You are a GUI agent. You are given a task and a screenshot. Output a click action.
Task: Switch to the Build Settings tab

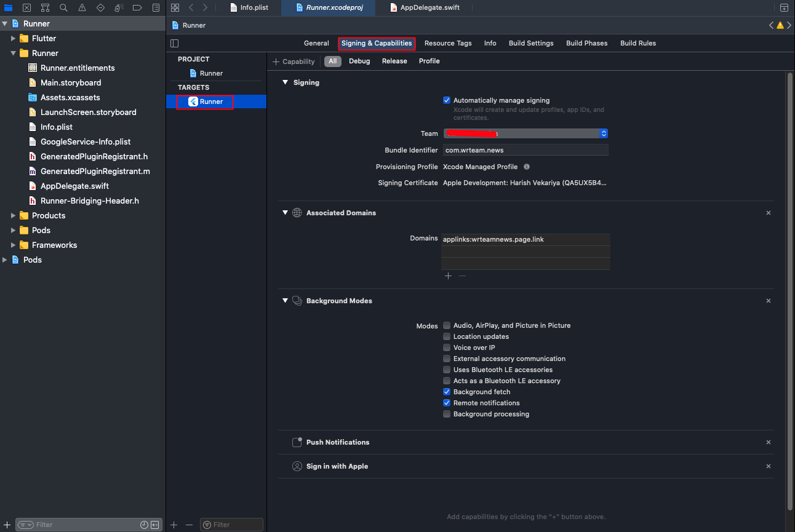tap(530, 43)
